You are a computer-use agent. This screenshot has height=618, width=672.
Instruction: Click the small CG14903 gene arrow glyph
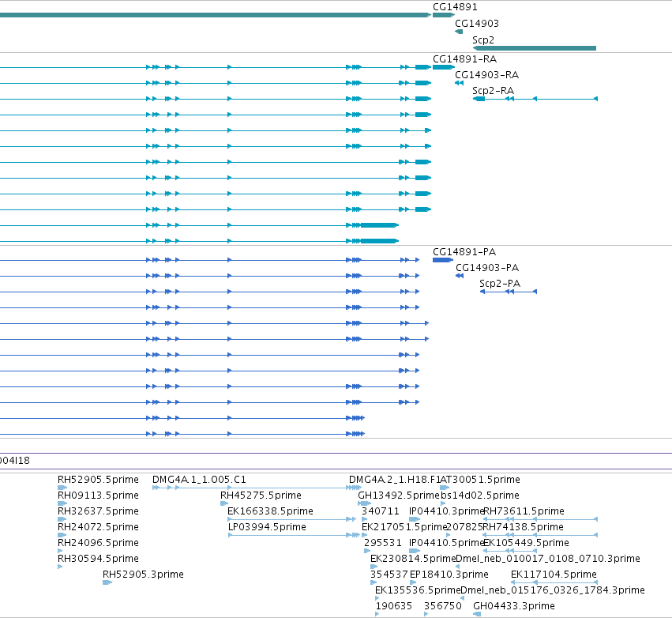459,32
